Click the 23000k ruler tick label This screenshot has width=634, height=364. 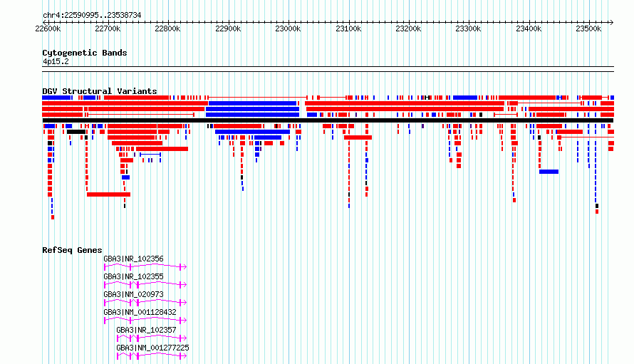point(288,28)
